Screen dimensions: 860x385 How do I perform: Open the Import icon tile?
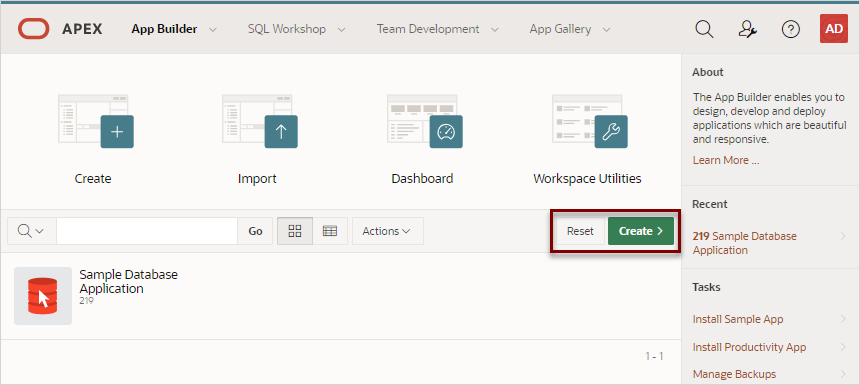(x=260, y=121)
